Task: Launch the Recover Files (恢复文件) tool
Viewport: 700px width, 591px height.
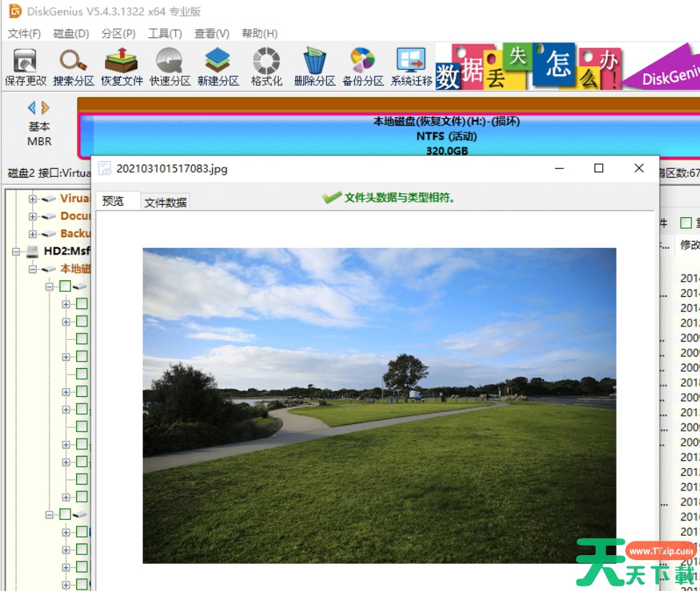Action: 121,66
